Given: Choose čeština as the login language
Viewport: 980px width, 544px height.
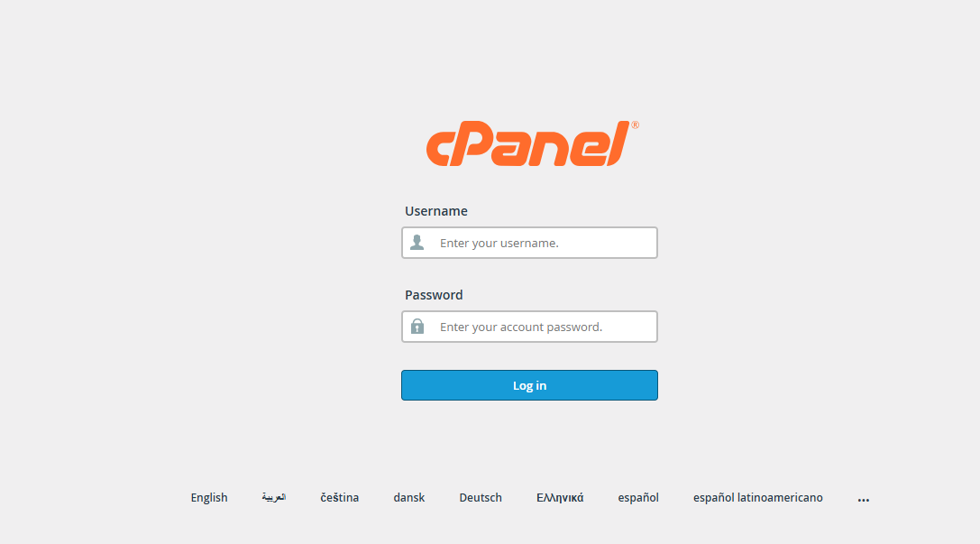Looking at the screenshot, I should pos(339,498).
